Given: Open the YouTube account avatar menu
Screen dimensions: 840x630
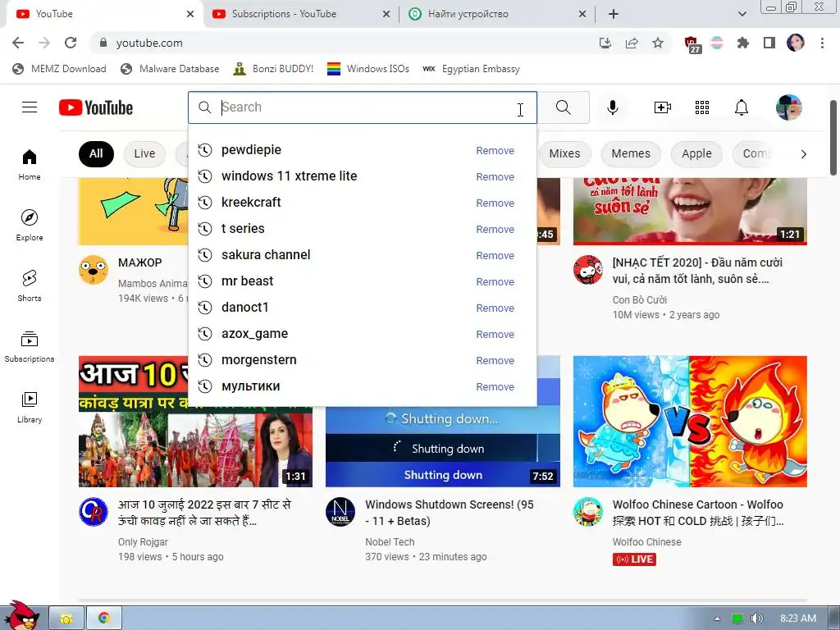Looking at the screenshot, I should coord(789,107).
